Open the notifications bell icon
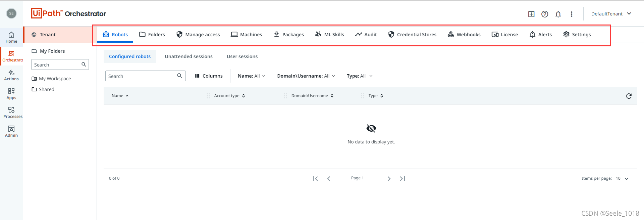 558,14
